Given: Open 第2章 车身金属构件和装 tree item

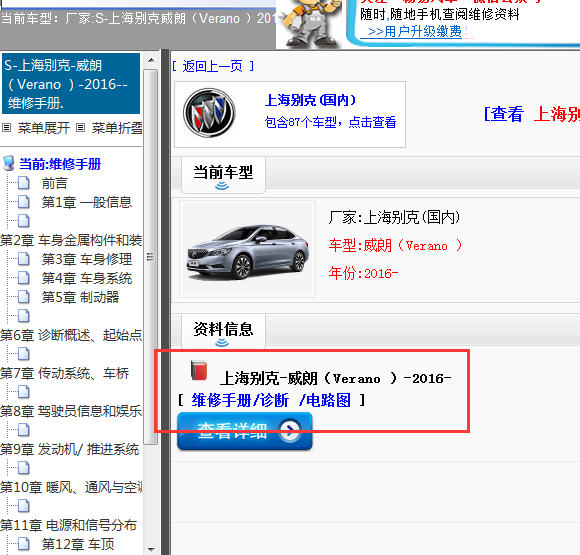Looking at the screenshot, I should [71, 240].
